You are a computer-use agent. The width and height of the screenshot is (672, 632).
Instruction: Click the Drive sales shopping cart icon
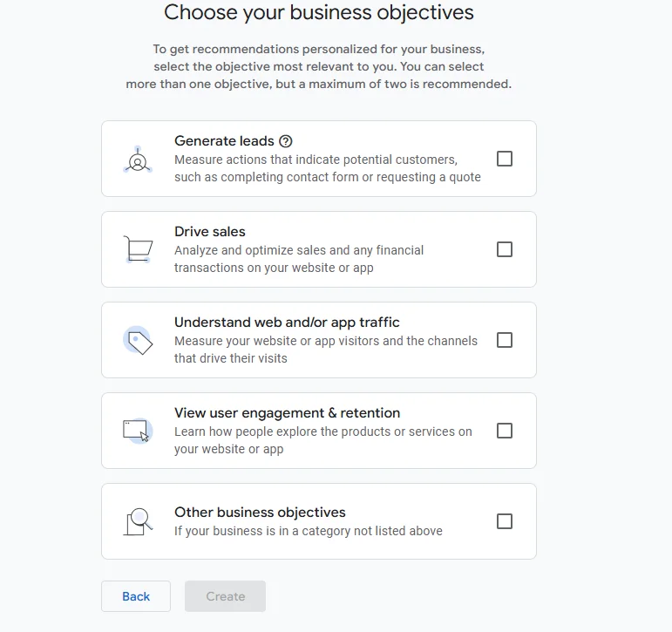138,249
